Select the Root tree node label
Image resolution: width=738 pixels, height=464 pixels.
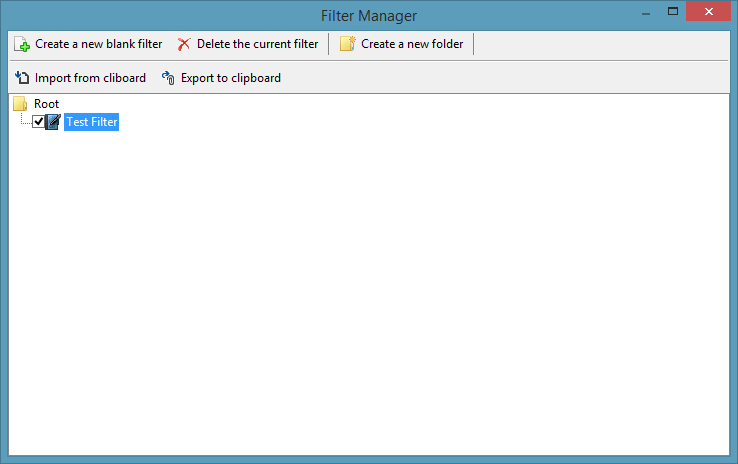tap(46, 104)
